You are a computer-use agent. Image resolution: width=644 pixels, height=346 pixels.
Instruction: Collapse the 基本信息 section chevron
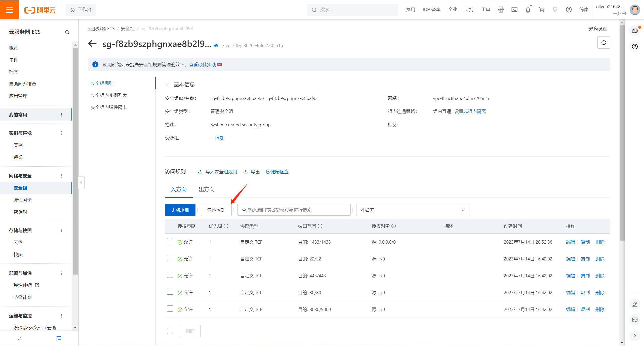pos(167,85)
